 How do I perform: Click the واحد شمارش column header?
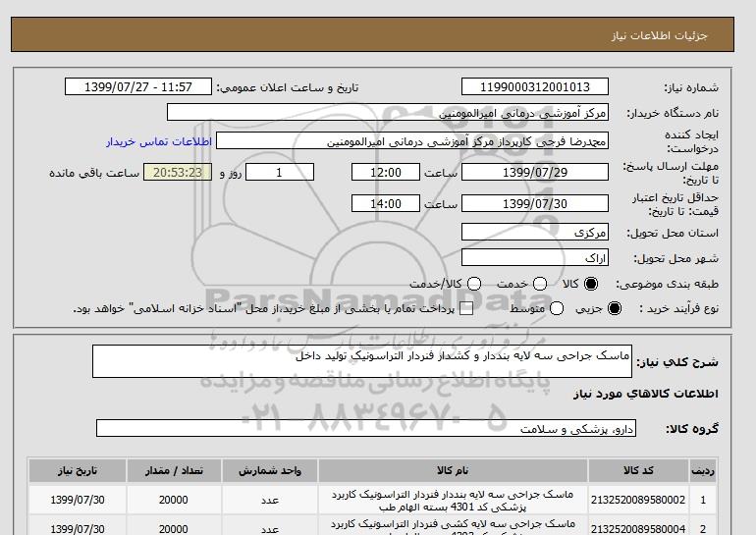click(x=270, y=470)
